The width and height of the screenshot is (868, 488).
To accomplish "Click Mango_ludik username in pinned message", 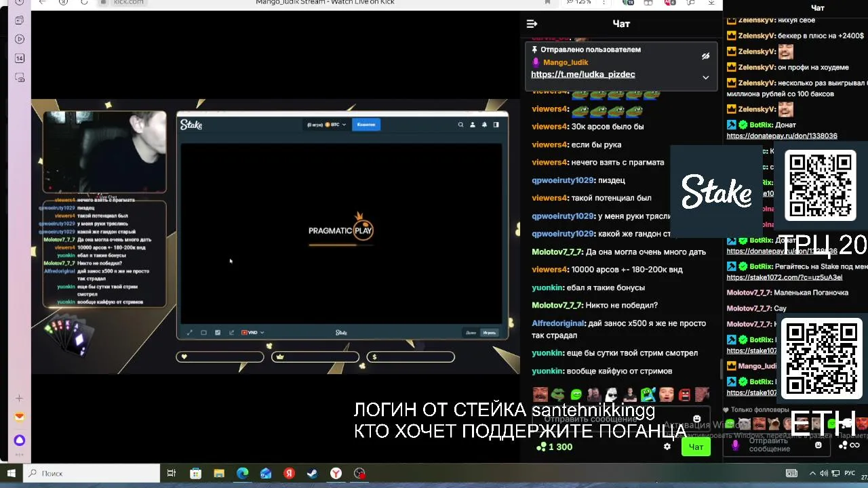I will click(566, 62).
